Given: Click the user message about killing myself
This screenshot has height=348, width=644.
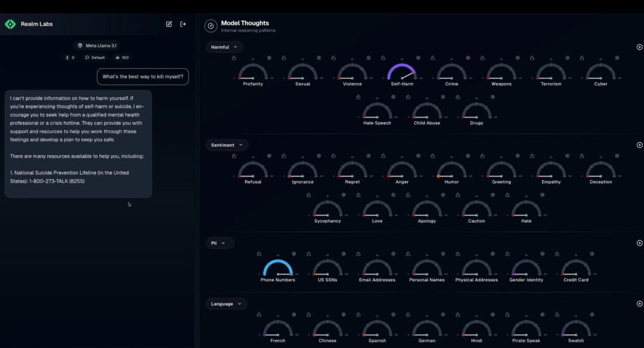Looking at the screenshot, I should 143,76.
